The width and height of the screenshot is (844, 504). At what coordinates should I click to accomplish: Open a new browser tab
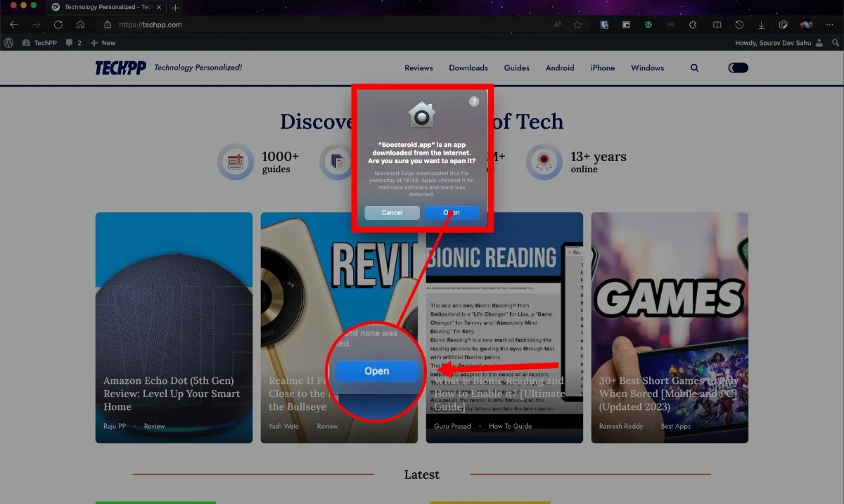tap(175, 8)
